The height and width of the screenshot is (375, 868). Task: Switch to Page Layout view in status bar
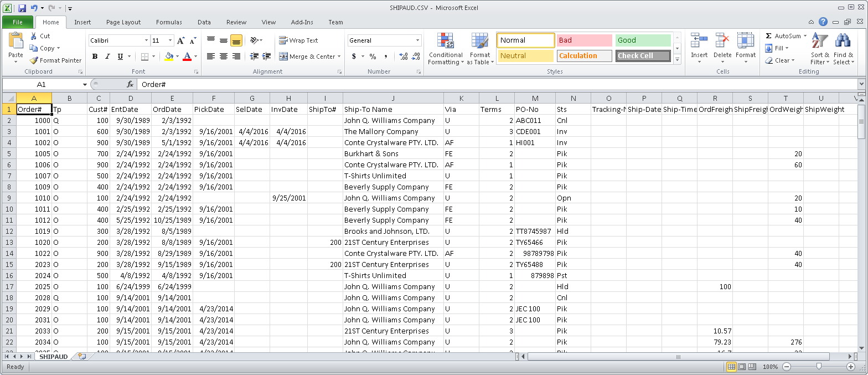point(742,367)
